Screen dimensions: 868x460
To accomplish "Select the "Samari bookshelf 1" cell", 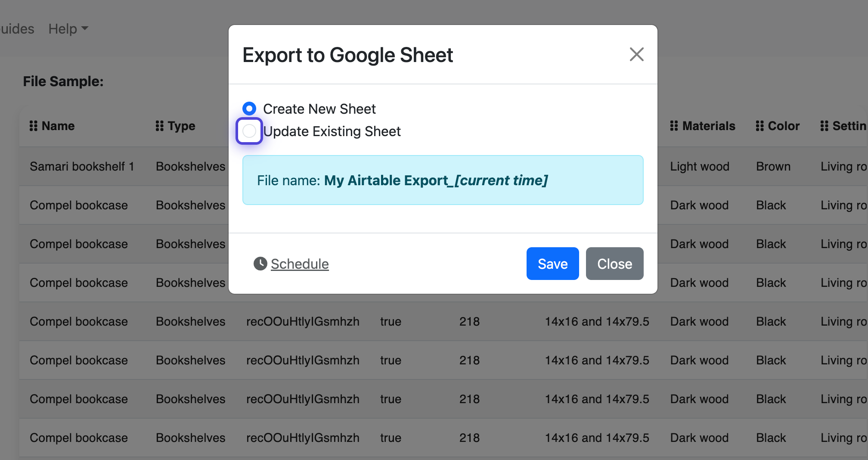I will 82,166.
